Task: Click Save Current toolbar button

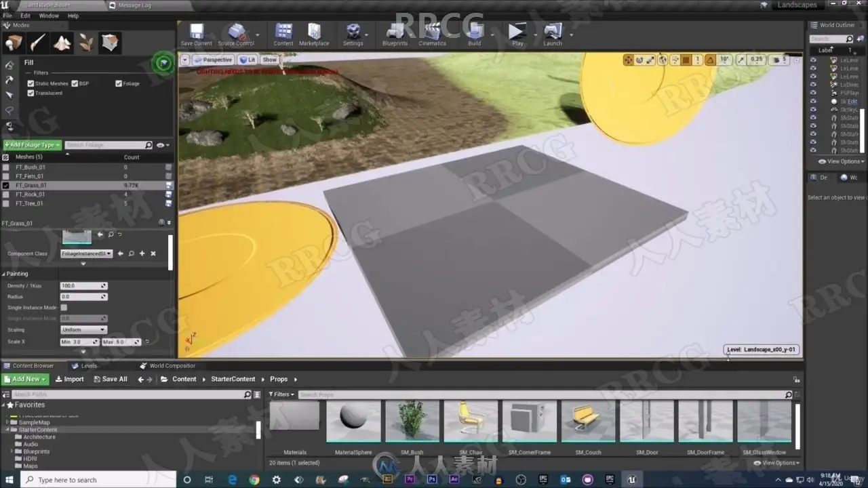Action: 197,35
